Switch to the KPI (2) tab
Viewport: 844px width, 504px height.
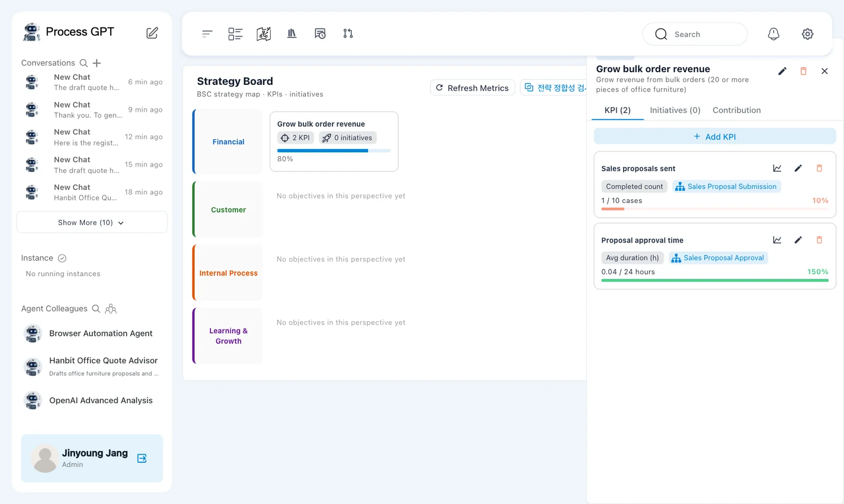[618, 110]
